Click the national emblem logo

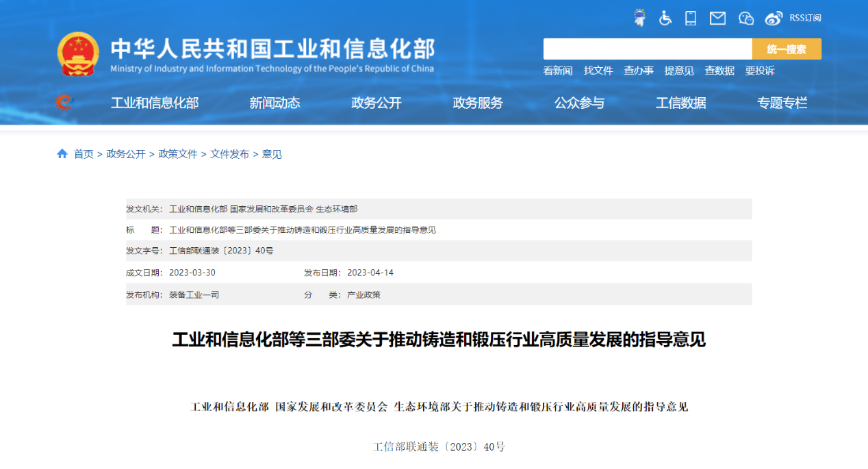78,54
